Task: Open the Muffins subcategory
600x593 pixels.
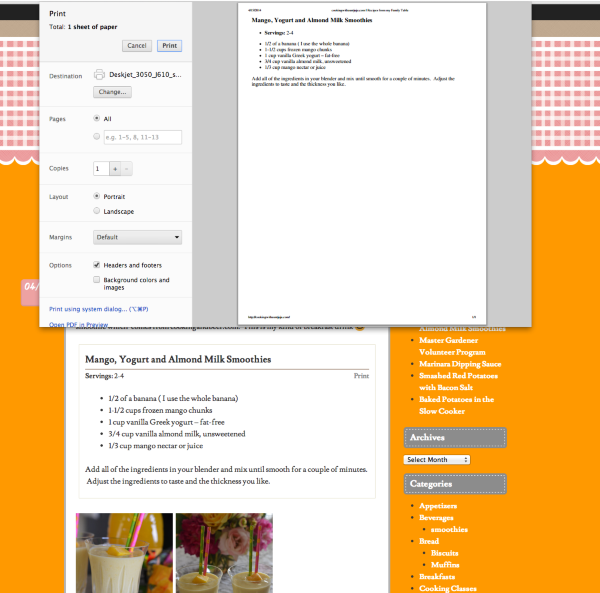Action: click(445, 565)
